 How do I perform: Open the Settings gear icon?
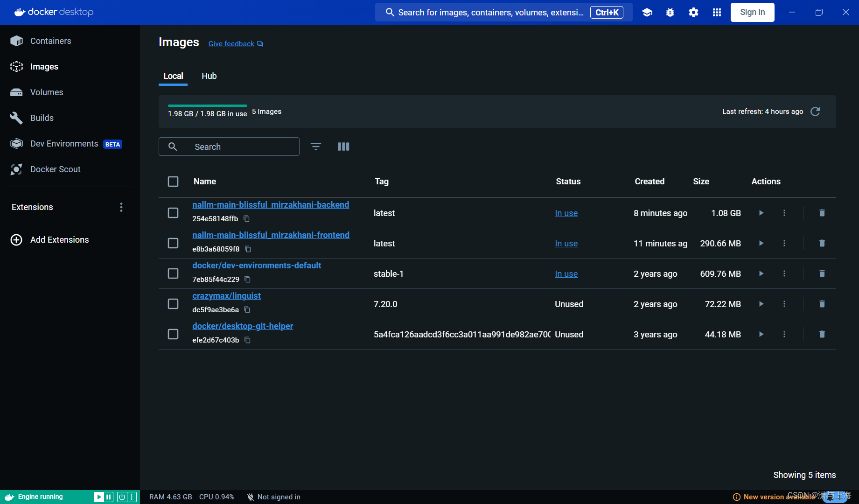coord(693,13)
